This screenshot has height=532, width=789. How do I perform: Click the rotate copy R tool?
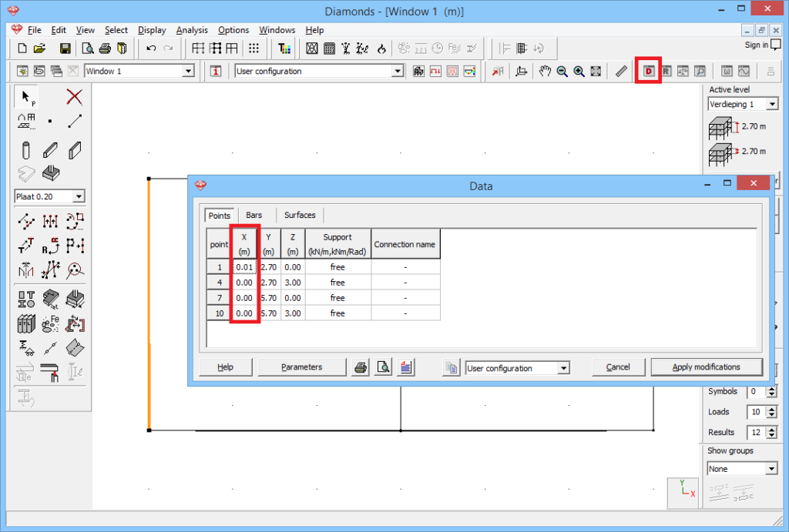pos(50,246)
